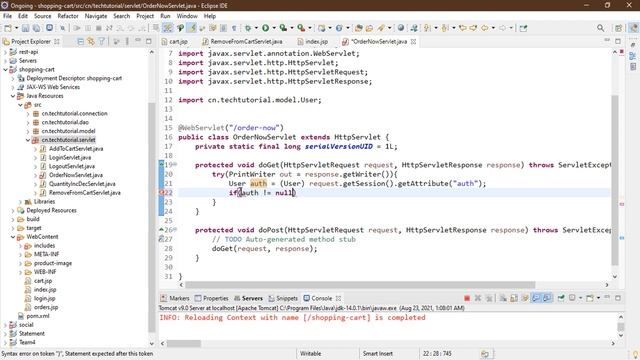Click the Debug bug icon
640x360 pixels.
(x=248, y=28)
